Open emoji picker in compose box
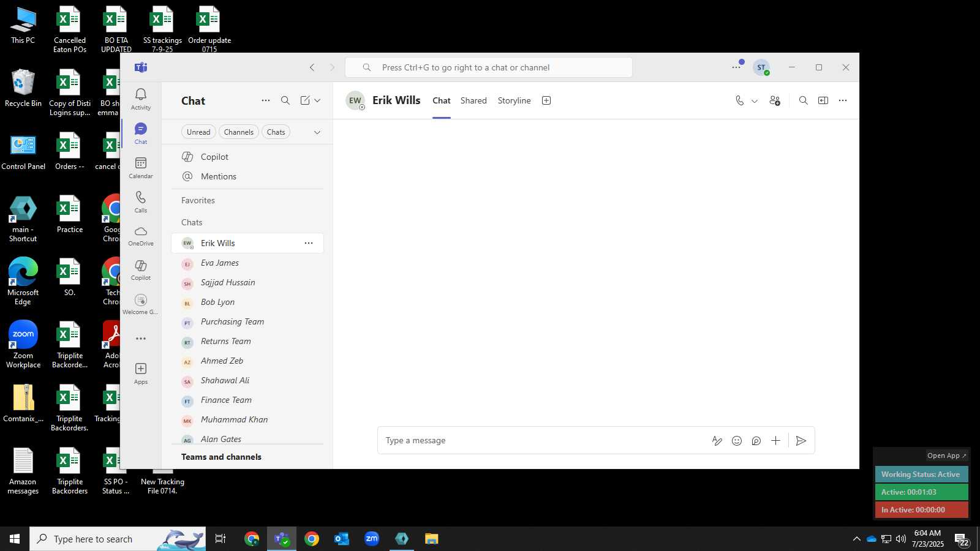 click(737, 441)
